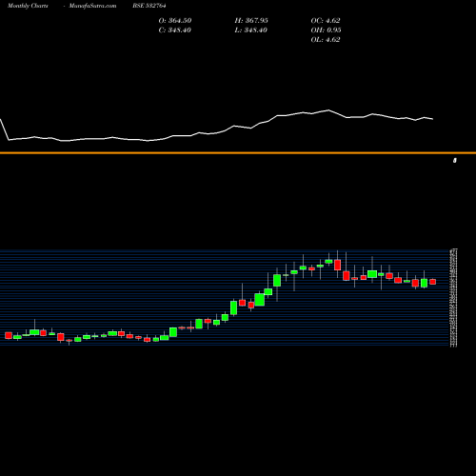The height and width of the screenshot is (476, 476).
Task: Click the rightmost end of the white line chart
Action: tap(433, 119)
